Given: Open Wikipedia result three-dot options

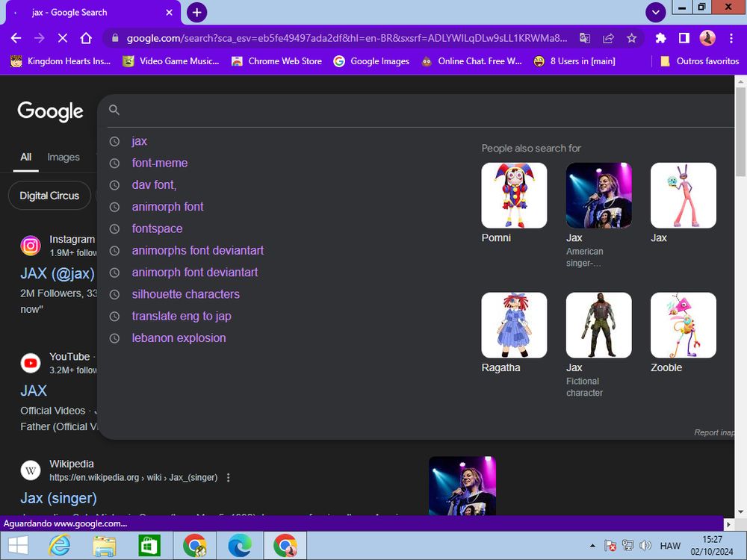Looking at the screenshot, I should [228, 478].
